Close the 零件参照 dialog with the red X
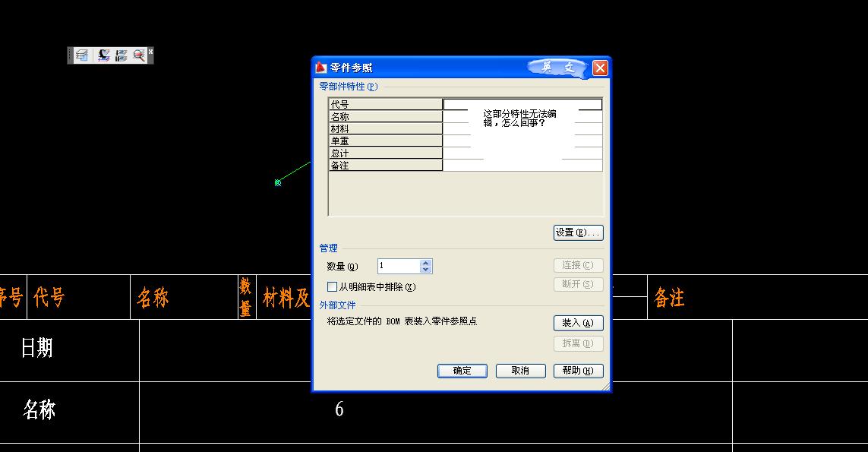The width and height of the screenshot is (868, 452). (600, 68)
